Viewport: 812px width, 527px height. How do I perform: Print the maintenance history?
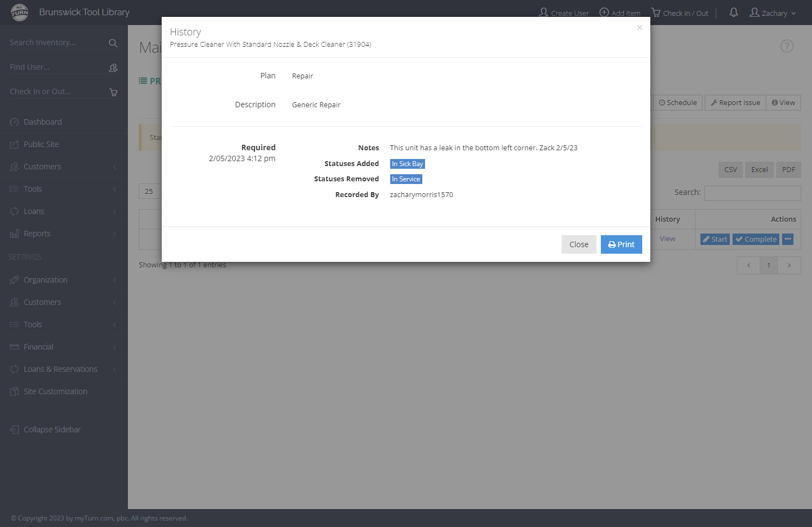(x=622, y=244)
